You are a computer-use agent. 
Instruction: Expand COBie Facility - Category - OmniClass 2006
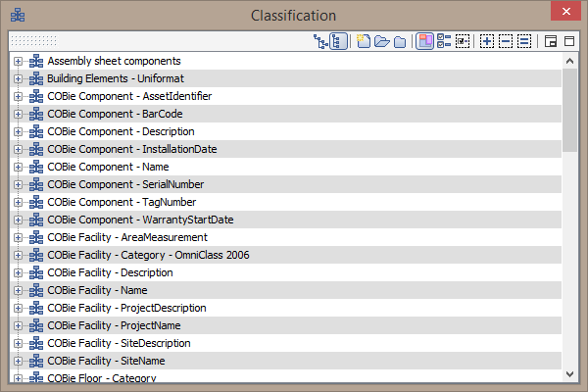(x=19, y=255)
